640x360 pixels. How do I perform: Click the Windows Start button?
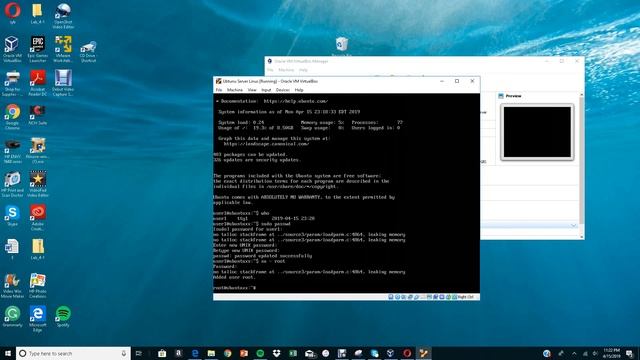8,353
